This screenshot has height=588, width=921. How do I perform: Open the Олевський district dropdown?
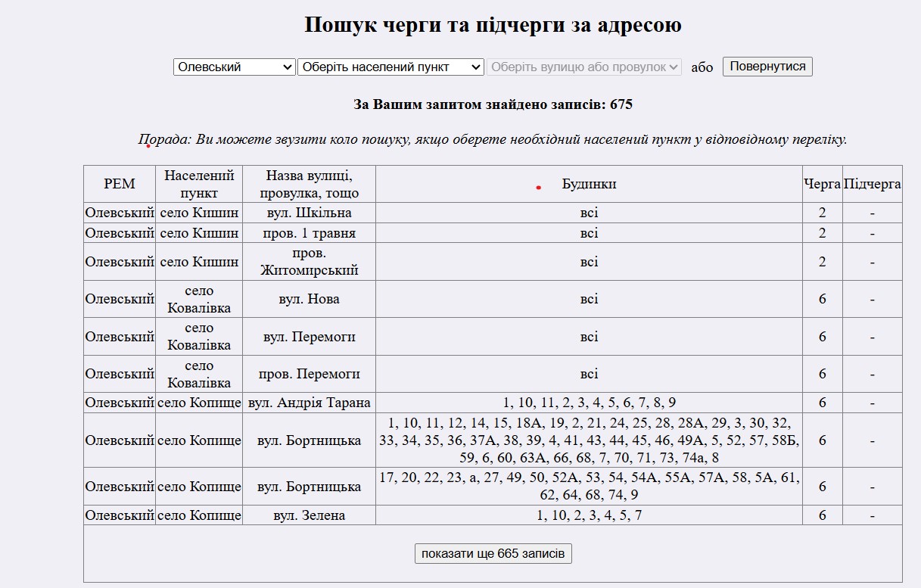click(x=234, y=67)
